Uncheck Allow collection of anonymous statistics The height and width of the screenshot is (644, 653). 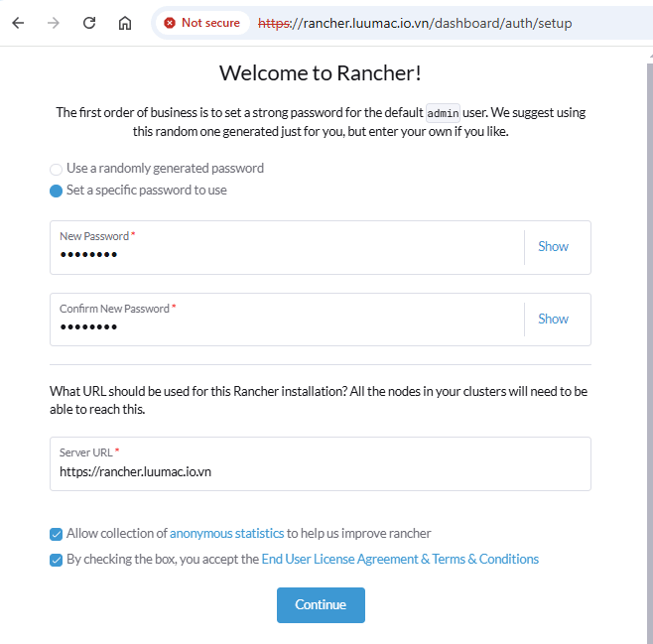[x=56, y=534]
